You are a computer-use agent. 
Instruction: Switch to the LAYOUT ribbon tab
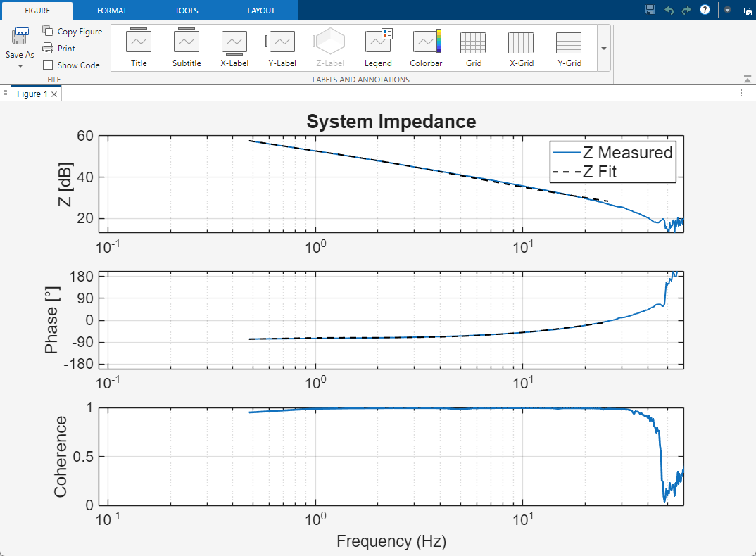tap(261, 10)
